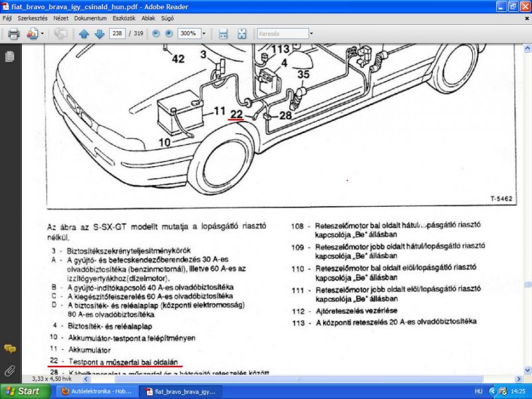This screenshot has width=532, height=399.
Task: Click text 'Biztosíték- és reléalaplap' item 4
Action: pyautogui.click(x=110, y=327)
